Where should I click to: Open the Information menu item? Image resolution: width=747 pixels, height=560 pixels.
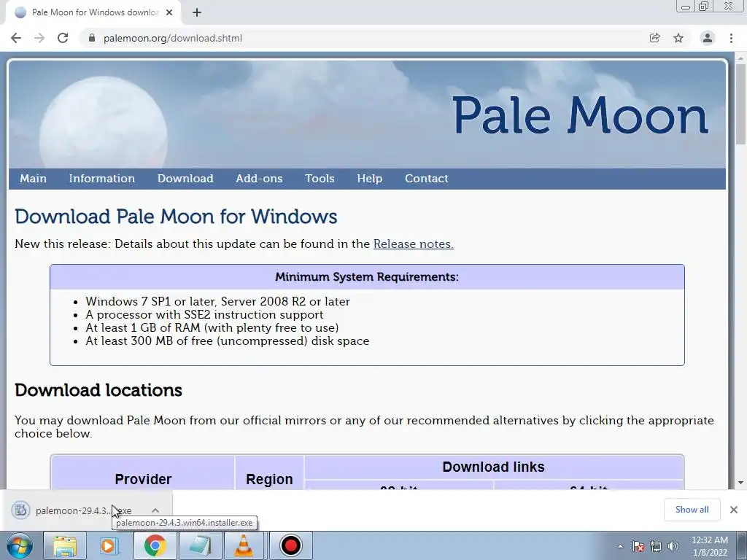102,179
